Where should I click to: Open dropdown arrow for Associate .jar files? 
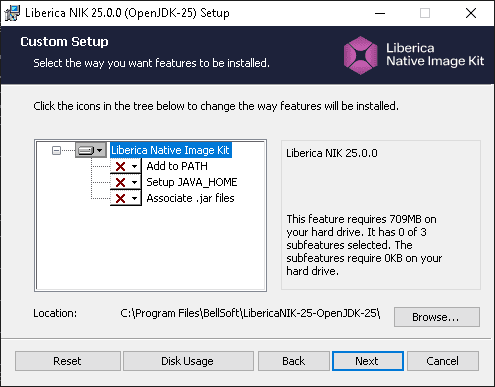point(134,198)
